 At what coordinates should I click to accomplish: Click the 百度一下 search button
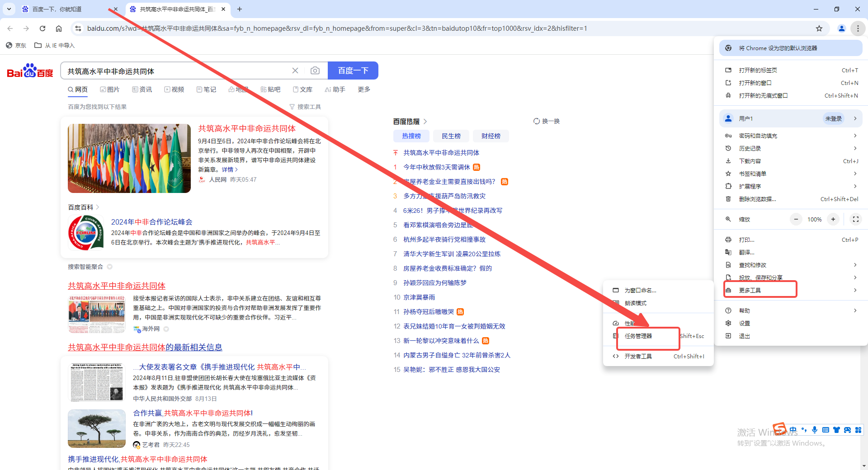click(x=353, y=70)
